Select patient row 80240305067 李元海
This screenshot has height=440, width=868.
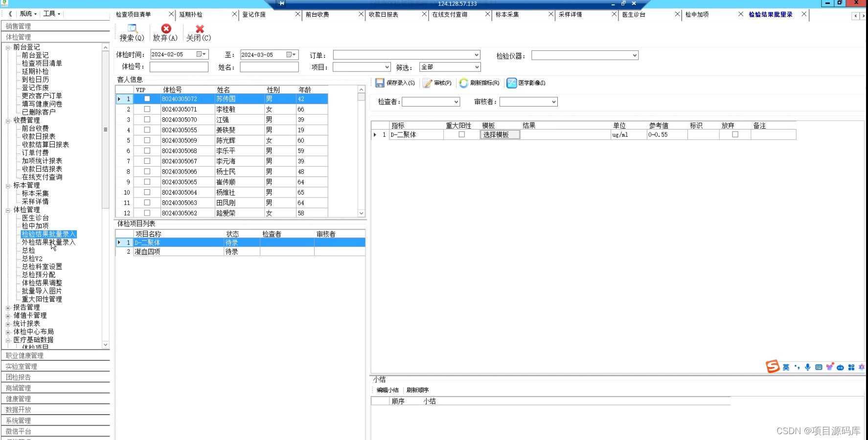coord(222,161)
